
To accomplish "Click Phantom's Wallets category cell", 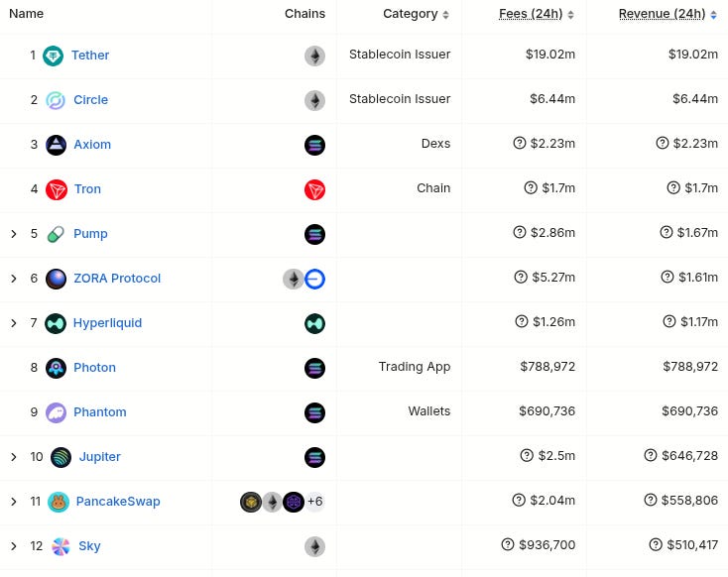I will pos(429,411).
